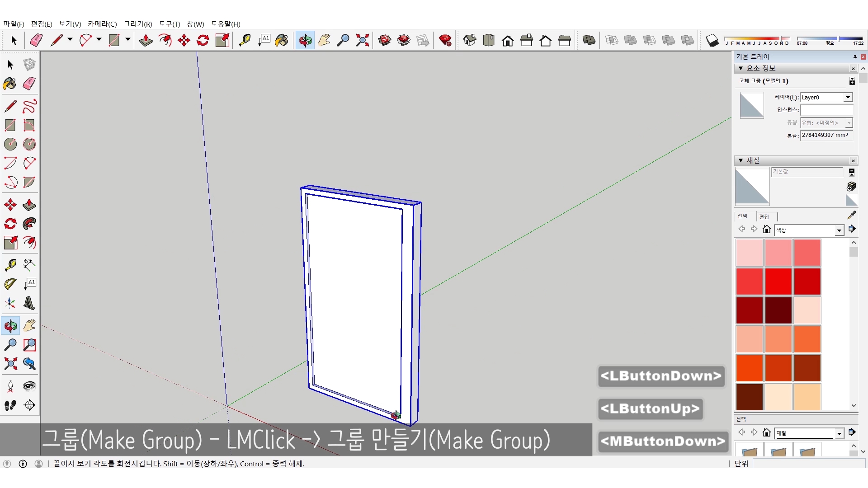
Task: Switch to the 편집 tab in materials
Action: (x=764, y=216)
